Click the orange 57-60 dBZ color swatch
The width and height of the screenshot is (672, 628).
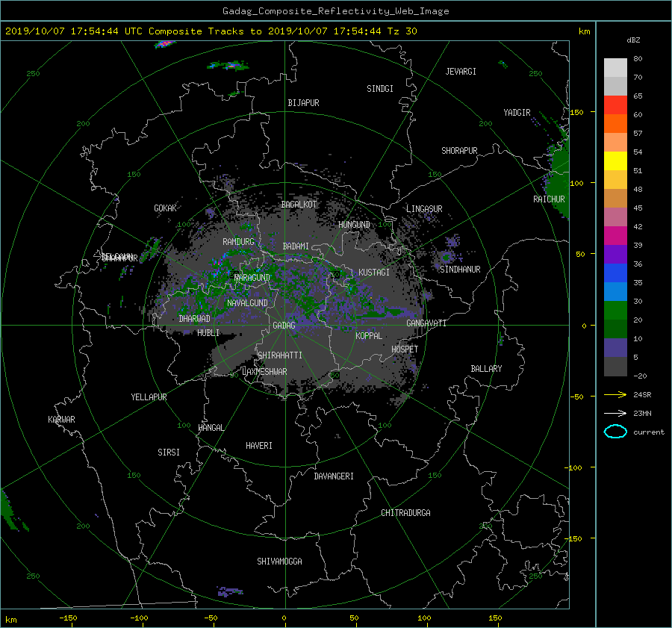[615, 124]
